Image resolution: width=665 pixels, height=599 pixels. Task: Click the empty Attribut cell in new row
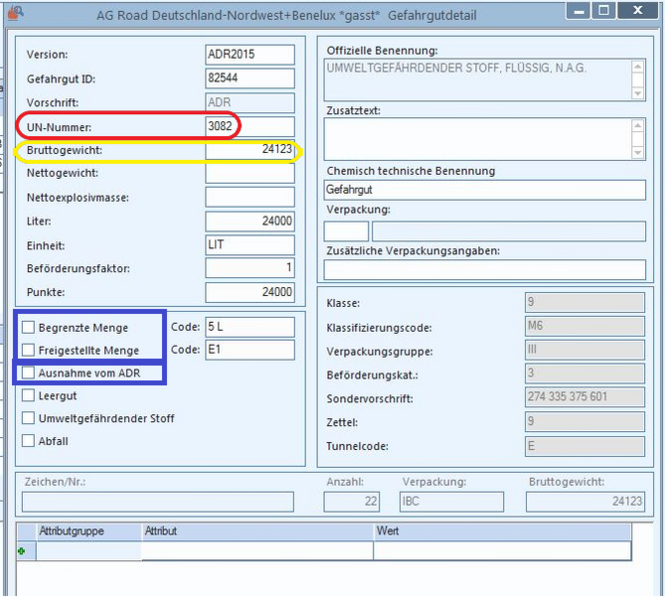click(x=257, y=551)
